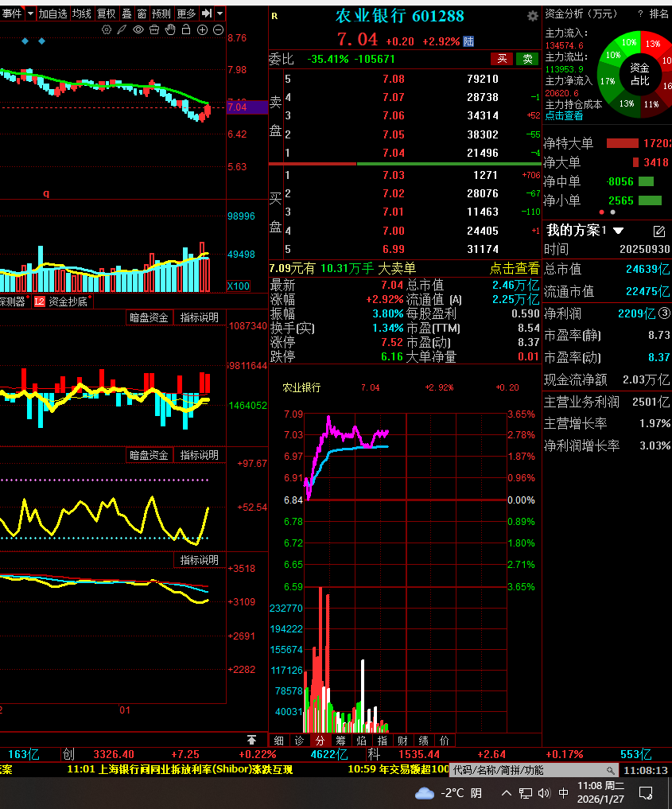Screen dimensions: 672x809
Task: Switch to the 价 price tab
Action: (444, 741)
